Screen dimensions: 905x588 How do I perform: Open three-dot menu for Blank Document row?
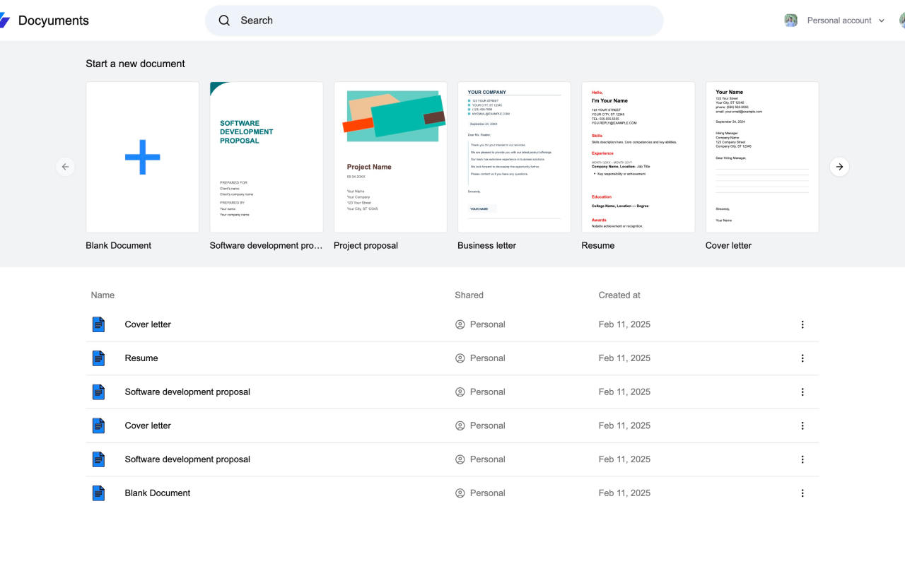click(x=802, y=493)
